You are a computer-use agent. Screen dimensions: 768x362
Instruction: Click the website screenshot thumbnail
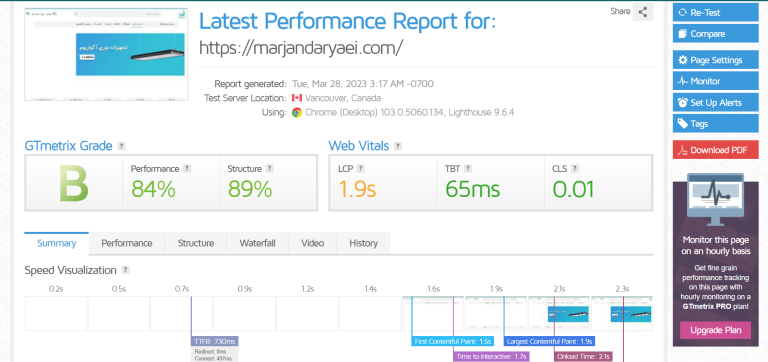[106, 54]
